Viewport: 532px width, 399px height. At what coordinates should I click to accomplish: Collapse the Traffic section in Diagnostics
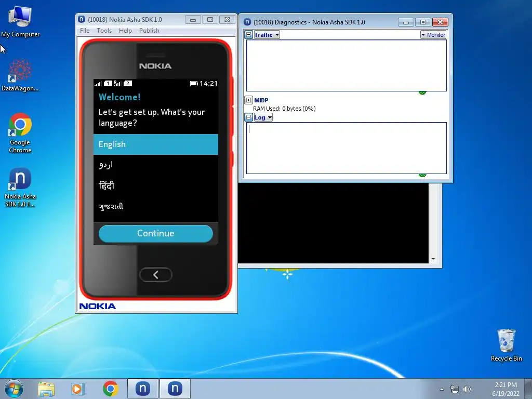coord(249,35)
